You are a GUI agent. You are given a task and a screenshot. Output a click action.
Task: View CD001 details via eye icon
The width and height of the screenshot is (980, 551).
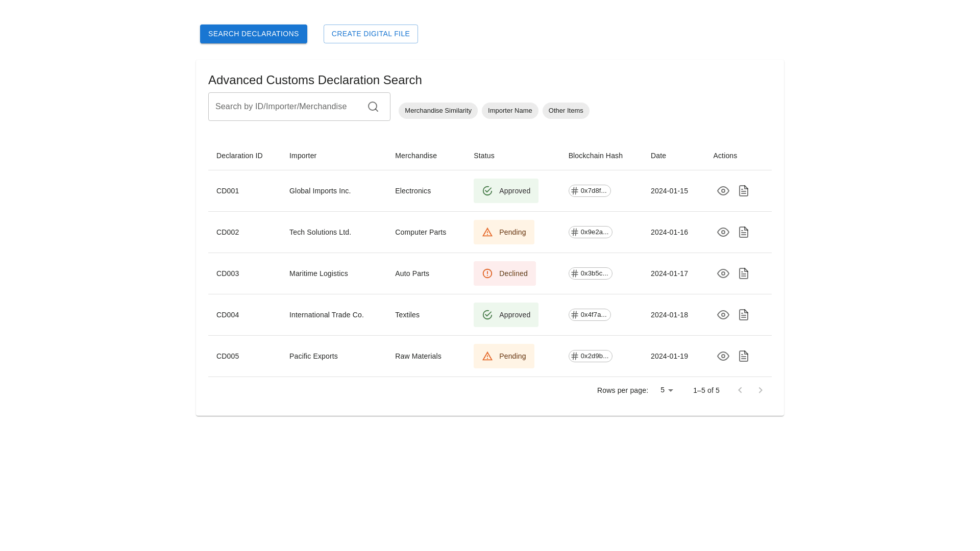click(x=723, y=191)
